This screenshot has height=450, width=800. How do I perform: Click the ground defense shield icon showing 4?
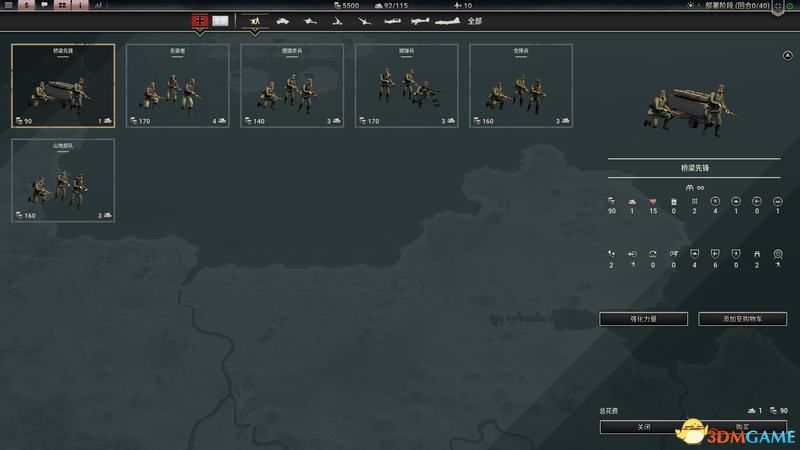(x=694, y=254)
